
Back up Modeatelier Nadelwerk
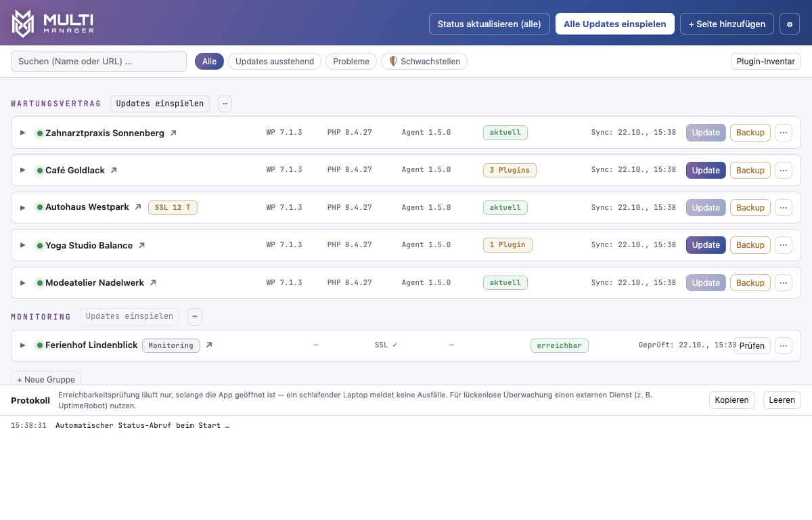coord(750,282)
